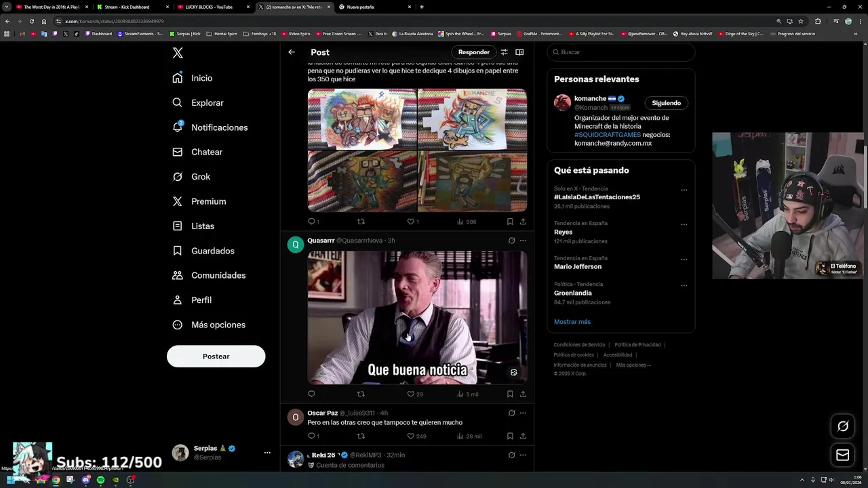Click the Comunidades people icon
The width and height of the screenshot is (868, 488).
tap(178, 275)
